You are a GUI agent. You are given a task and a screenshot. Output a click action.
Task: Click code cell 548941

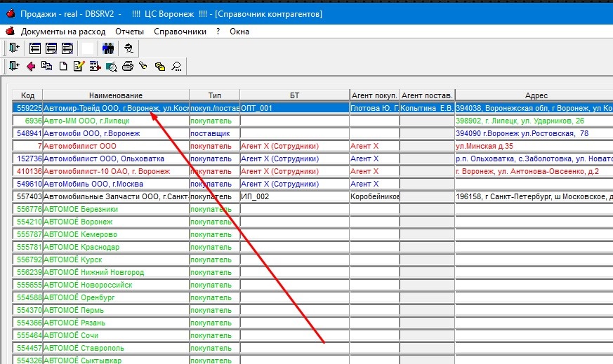pos(27,133)
